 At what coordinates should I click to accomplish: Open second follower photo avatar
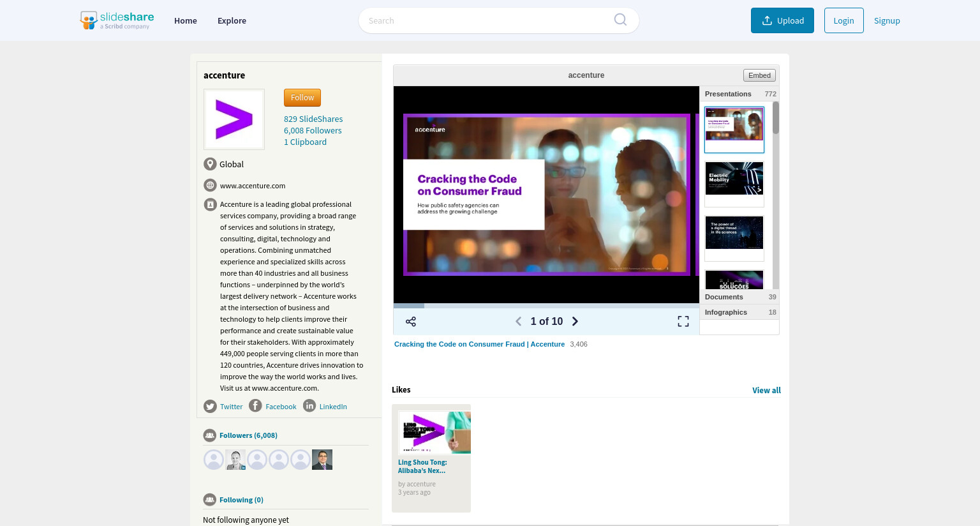click(235, 460)
